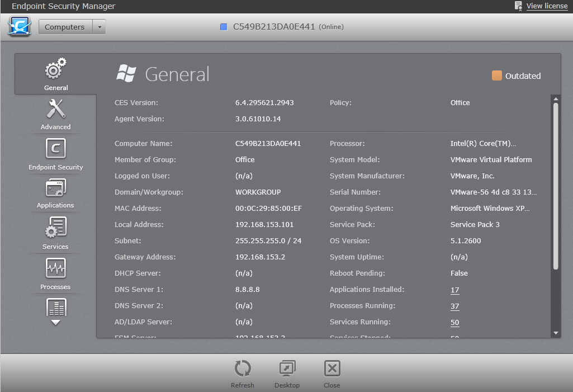Open the Services Running count 50

pos(454,323)
